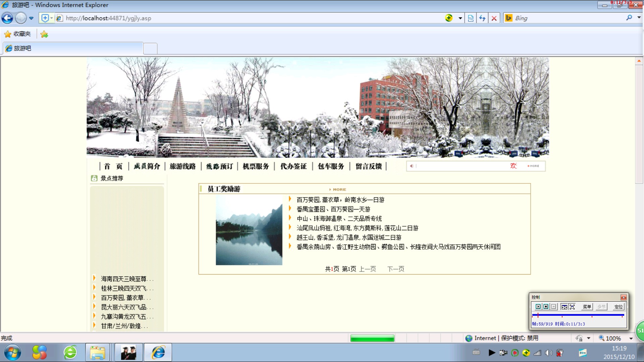
Task: Click the fullscreen icon in 控制 panel
Action: tap(572, 307)
